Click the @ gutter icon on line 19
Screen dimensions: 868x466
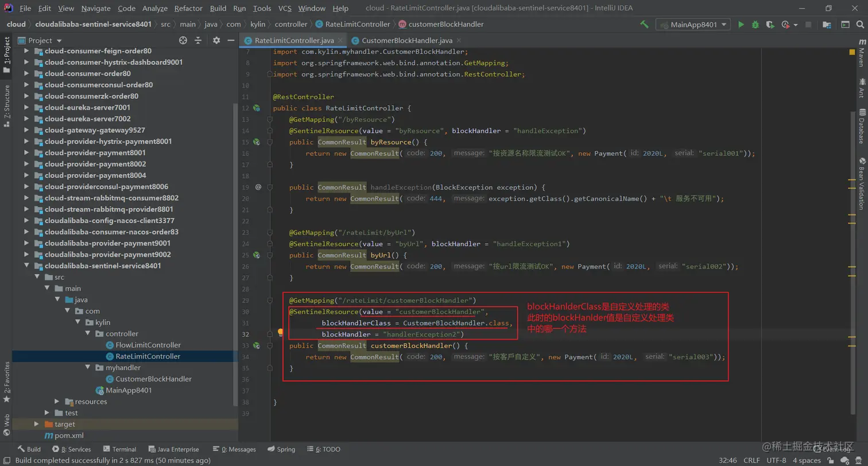coord(258,187)
